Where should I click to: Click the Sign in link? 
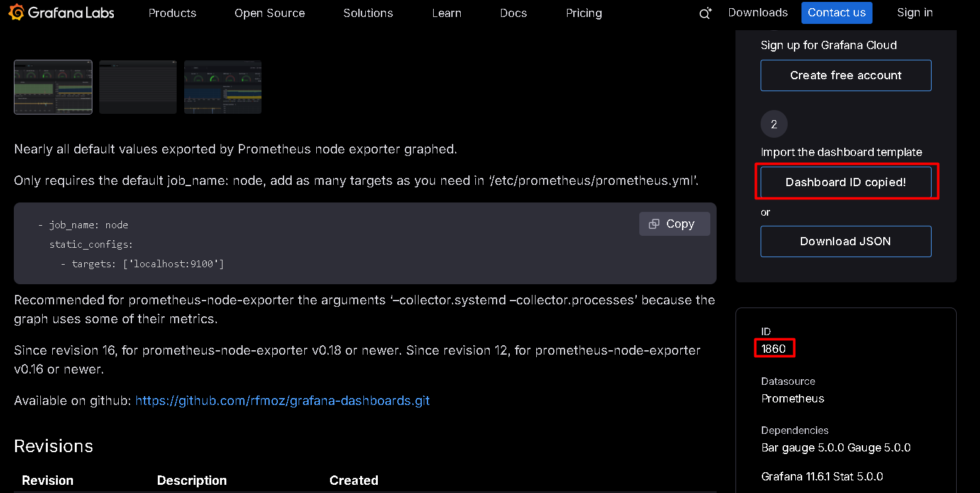coord(915,13)
